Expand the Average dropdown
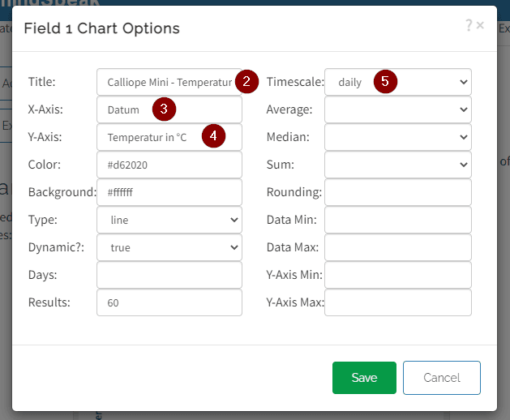This screenshot has height=420, width=510. (397, 109)
